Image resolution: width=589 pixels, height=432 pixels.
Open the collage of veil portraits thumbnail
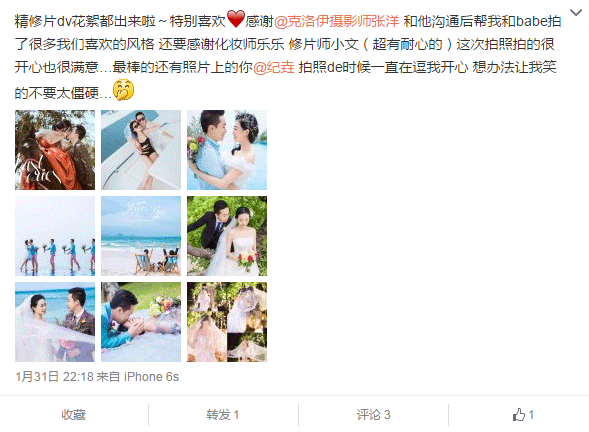[227, 322]
